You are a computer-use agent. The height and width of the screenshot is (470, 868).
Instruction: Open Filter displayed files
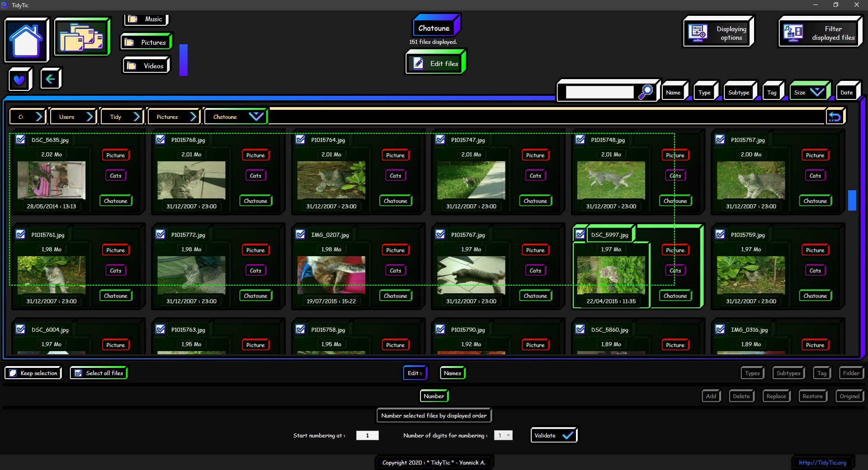820,33
